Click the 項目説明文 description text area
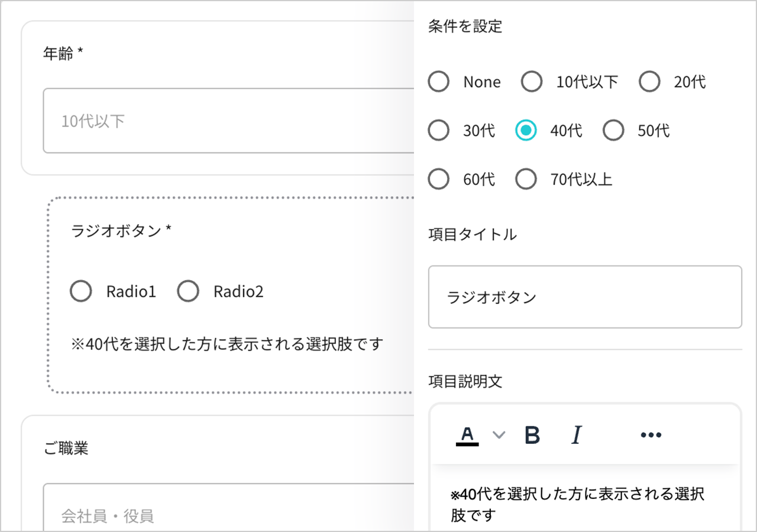 tap(584, 502)
